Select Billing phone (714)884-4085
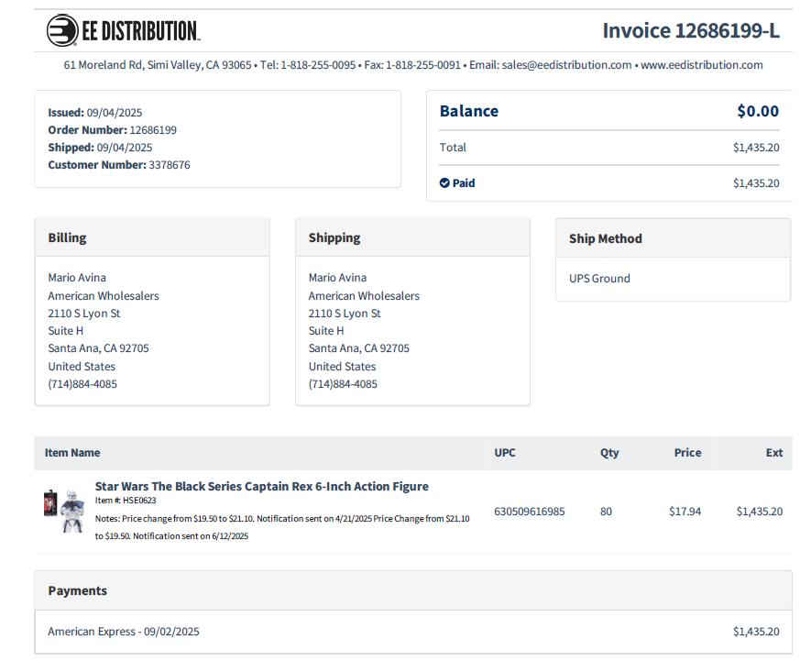The width and height of the screenshot is (811, 672). [x=82, y=384]
